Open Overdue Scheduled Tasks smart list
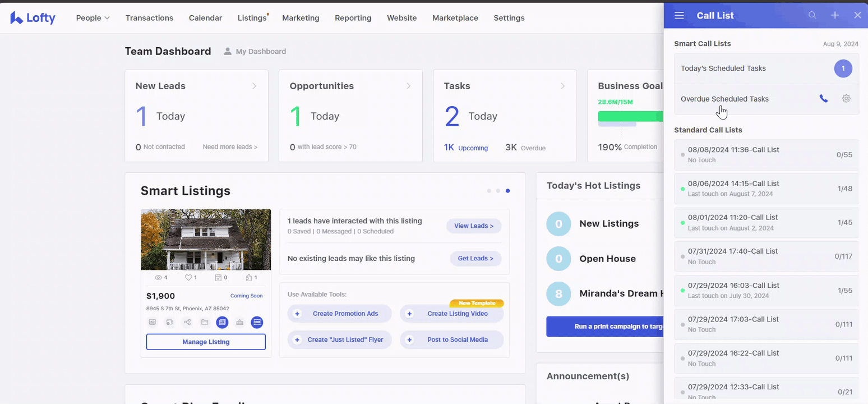 [767, 99]
